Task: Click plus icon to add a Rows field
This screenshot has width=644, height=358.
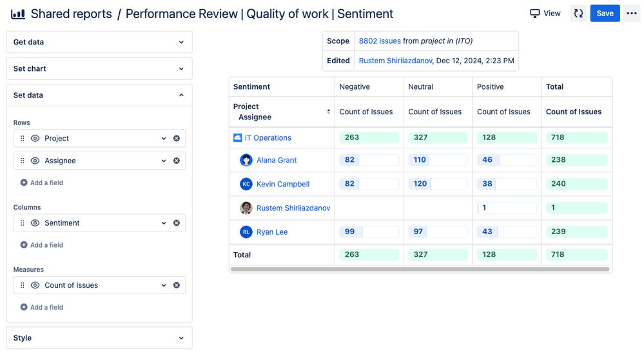Action: [24, 183]
